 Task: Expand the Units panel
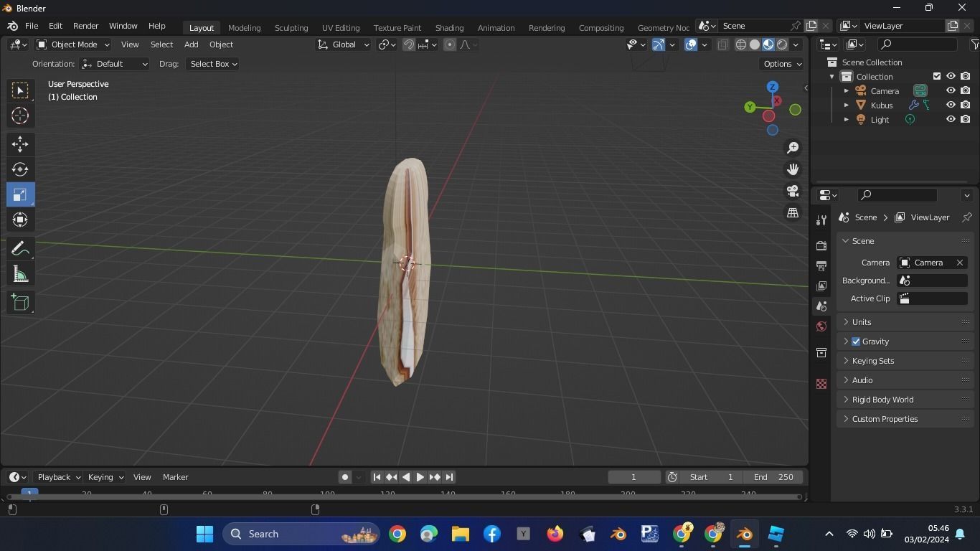905,322
